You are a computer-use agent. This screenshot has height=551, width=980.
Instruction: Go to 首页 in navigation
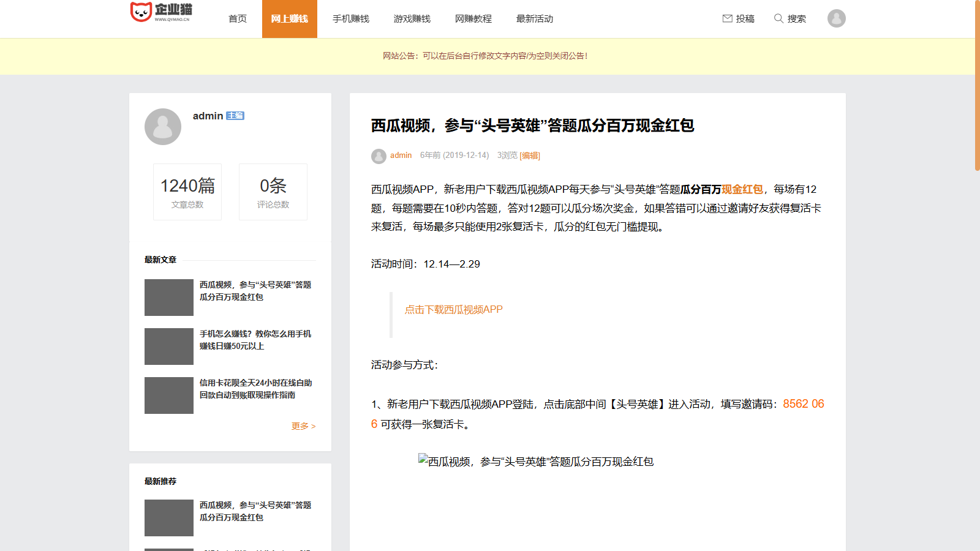(x=238, y=19)
